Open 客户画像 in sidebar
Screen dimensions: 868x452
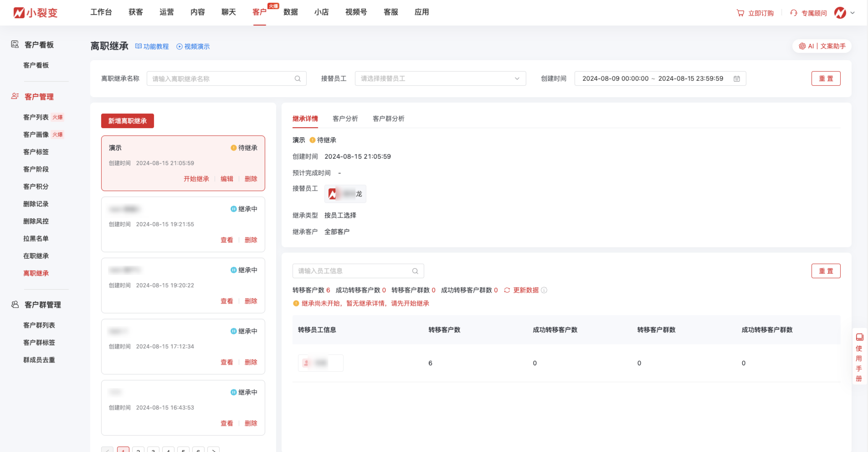36,135
